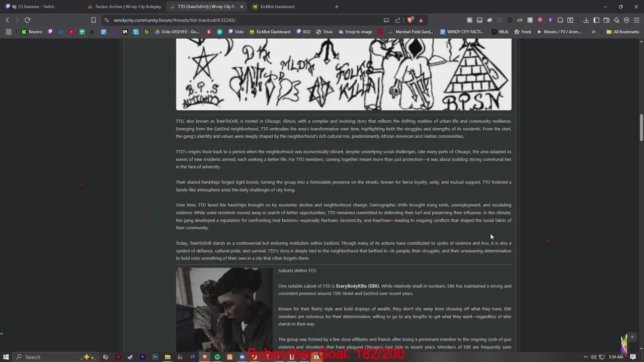This screenshot has height=362, width=644.
Task: Open the Dolo GFX/VFX Google Drive bookmark
Action: click(177, 32)
